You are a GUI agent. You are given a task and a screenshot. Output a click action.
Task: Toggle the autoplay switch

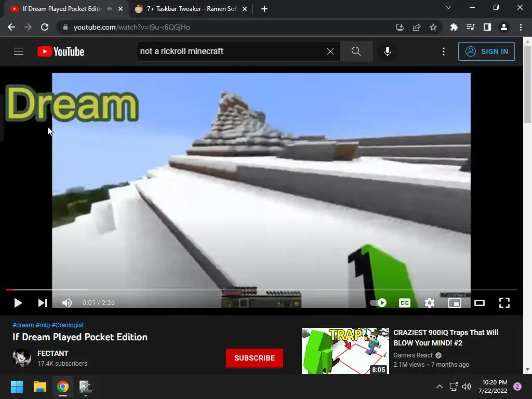378,303
